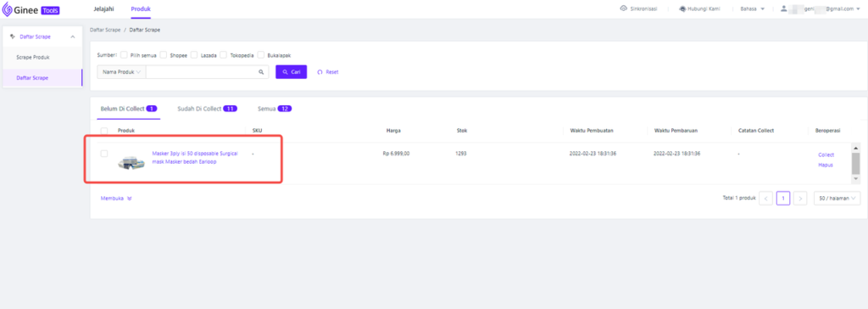Switch to Sudah Di Collect tab
The width and height of the screenshot is (868, 309).
pyautogui.click(x=208, y=109)
